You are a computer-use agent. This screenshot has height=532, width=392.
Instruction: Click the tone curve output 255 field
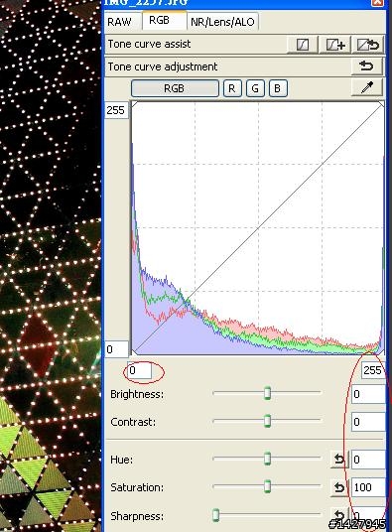[116, 110]
